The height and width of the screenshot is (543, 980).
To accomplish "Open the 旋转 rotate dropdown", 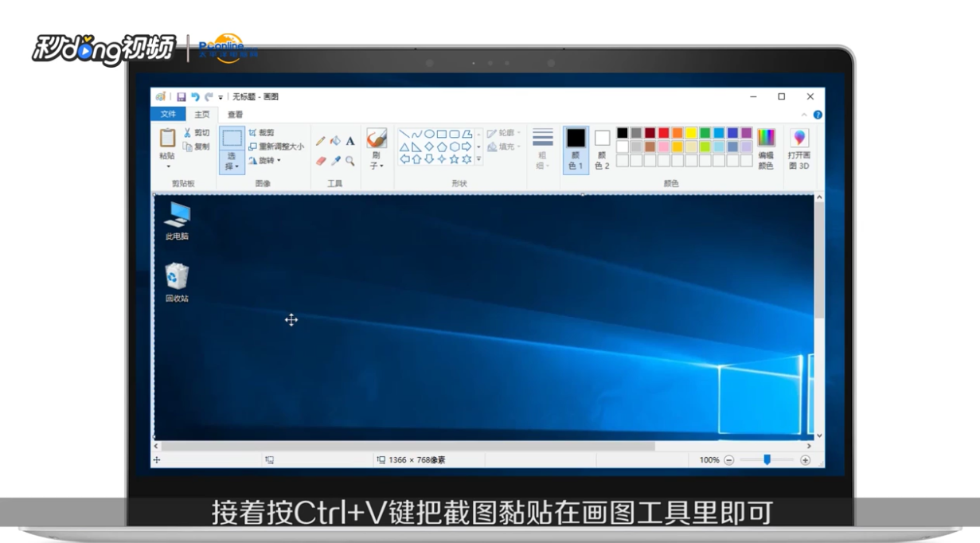I will pyautogui.click(x=264, y=161).
